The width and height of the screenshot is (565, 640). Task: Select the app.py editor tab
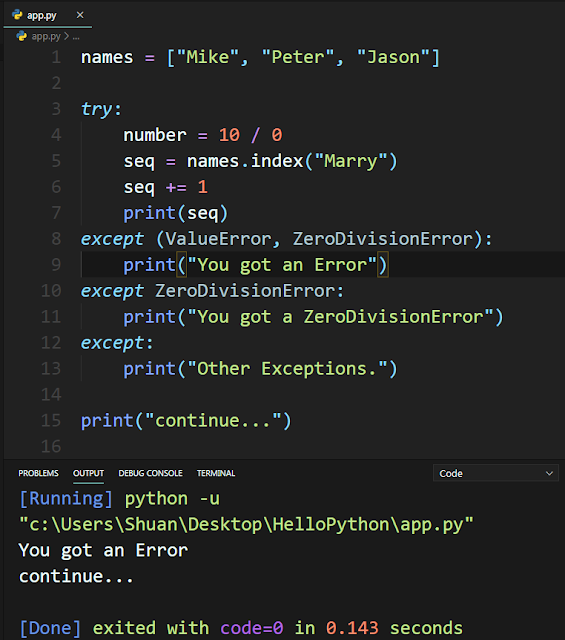(47, 16)
